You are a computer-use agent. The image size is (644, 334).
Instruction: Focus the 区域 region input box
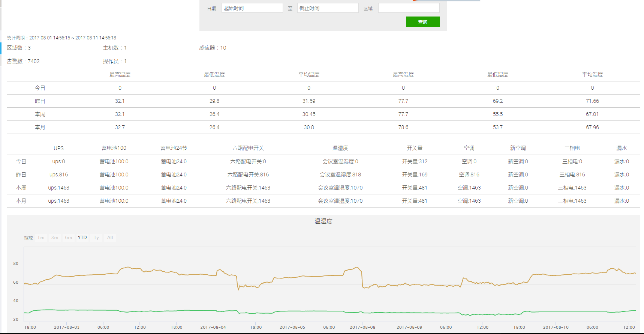[x=409, y=8]
